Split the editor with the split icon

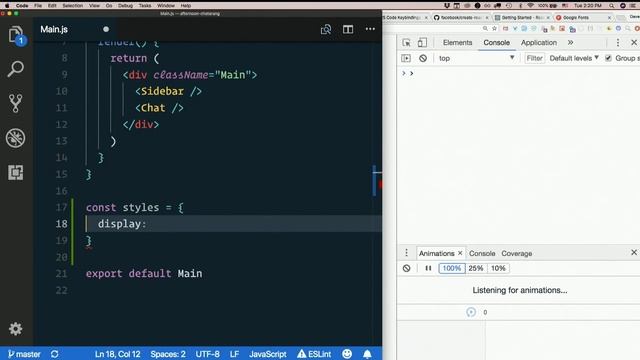click(x=348, y=29)
